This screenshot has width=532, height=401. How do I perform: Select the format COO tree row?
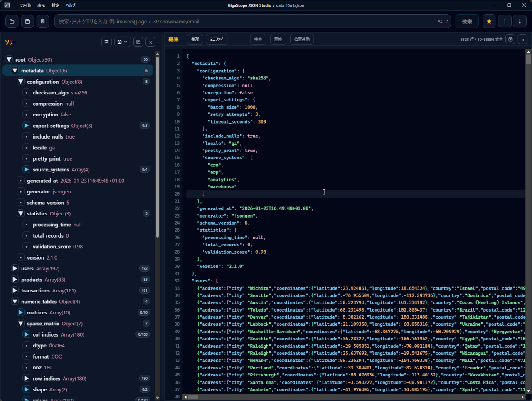(x=78, y=356)
